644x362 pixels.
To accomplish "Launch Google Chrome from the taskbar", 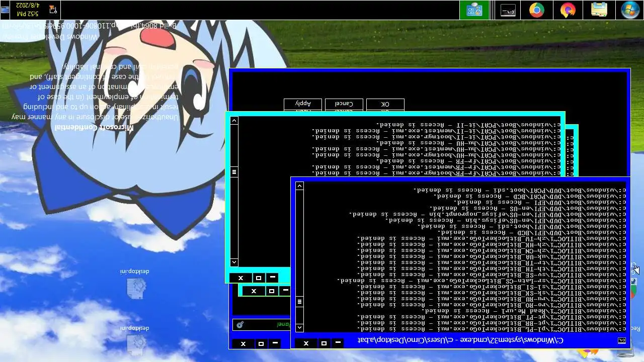I will point(536,10).
